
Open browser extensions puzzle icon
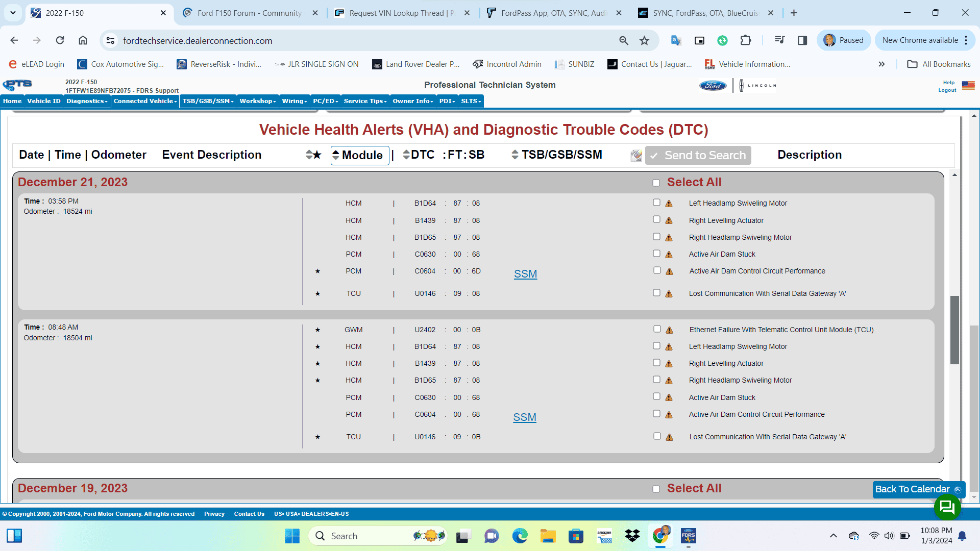coord(746,40)
